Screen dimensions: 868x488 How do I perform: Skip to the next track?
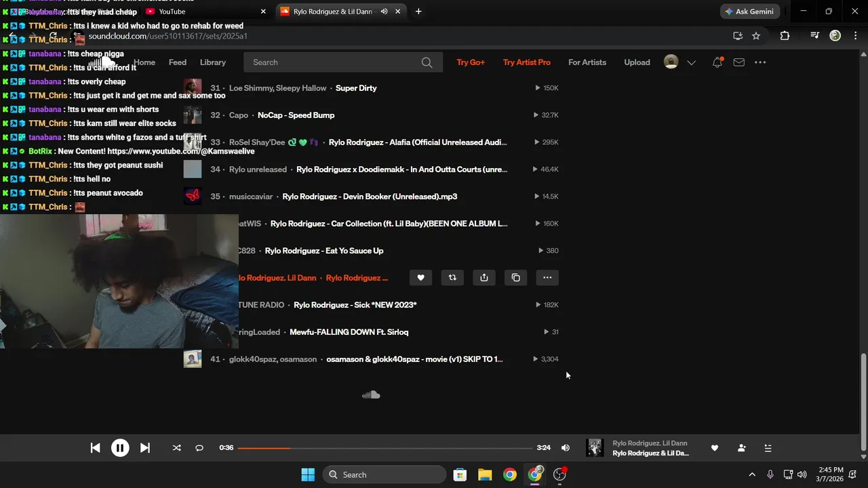[x=144, y=448]
